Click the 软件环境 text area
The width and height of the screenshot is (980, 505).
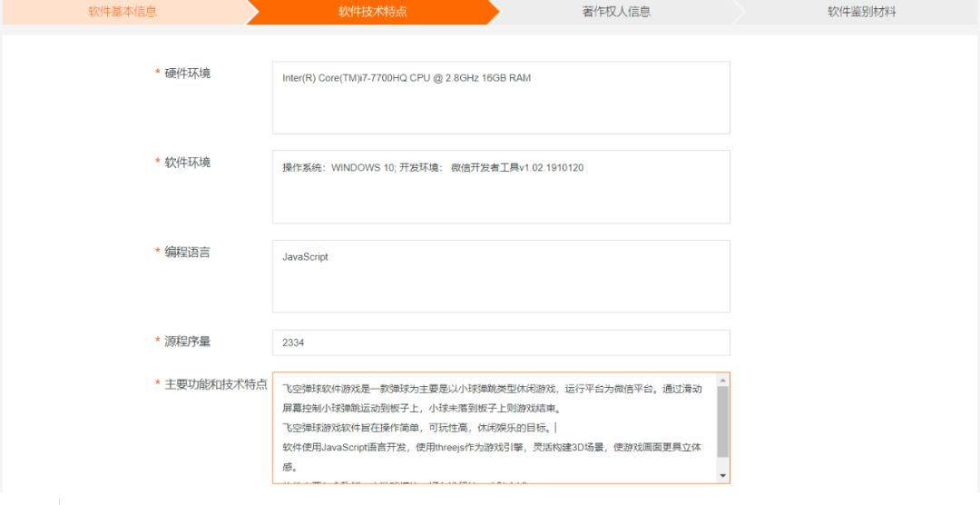501,187
